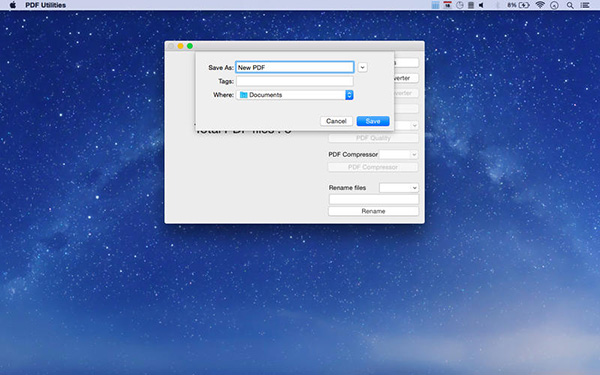Open Spotlight search magnifier icon

tap(570, 5)
